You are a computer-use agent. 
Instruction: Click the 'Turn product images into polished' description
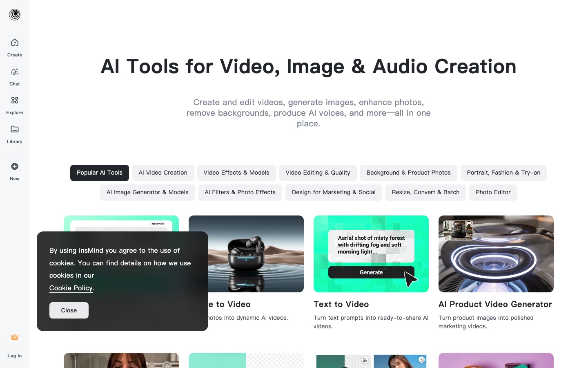point(486,322)
